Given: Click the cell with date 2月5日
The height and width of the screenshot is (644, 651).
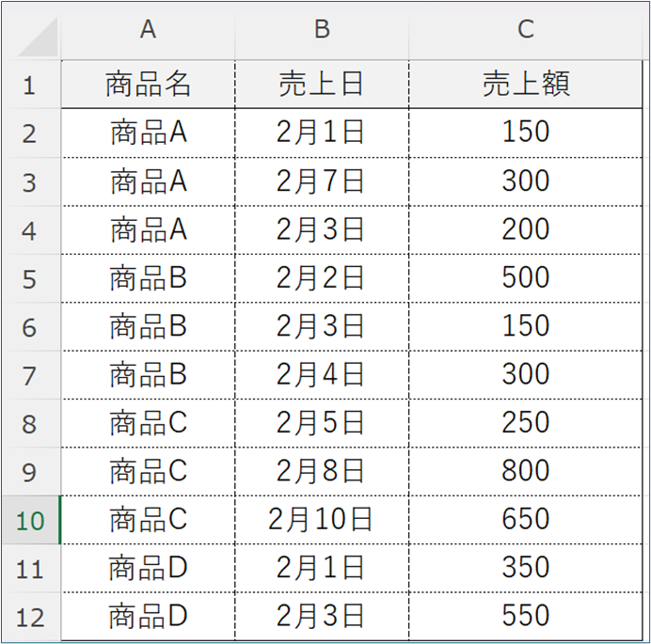Looking at the screenshot, I should [x=322, y=422].
